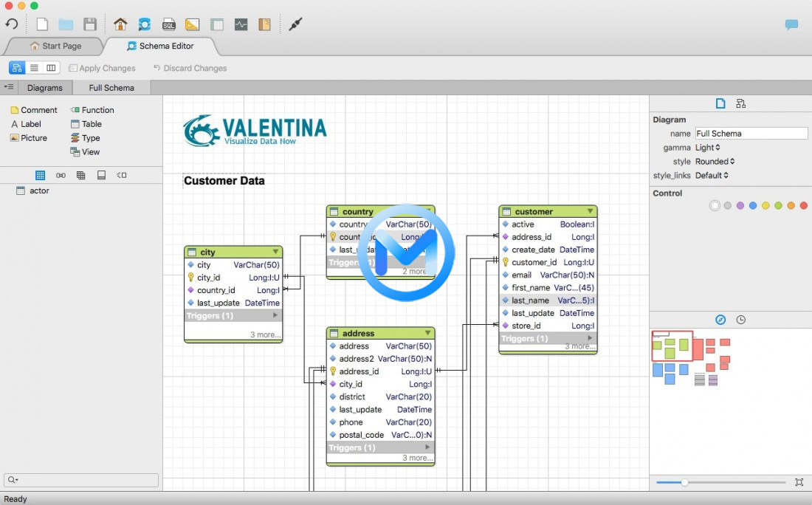Switch to list view mode
The height and width of the screenshot is (505, 812).
click(x=34, y=68)
